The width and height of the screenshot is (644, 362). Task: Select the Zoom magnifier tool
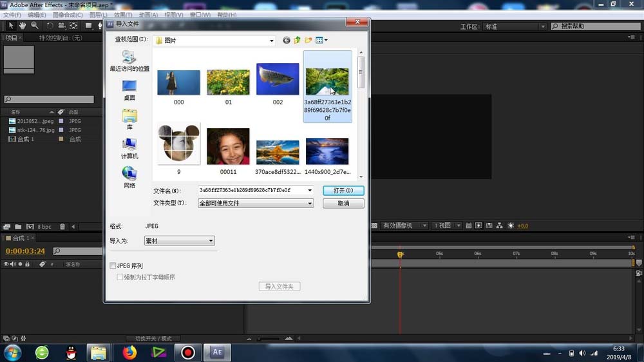point(35,26)
